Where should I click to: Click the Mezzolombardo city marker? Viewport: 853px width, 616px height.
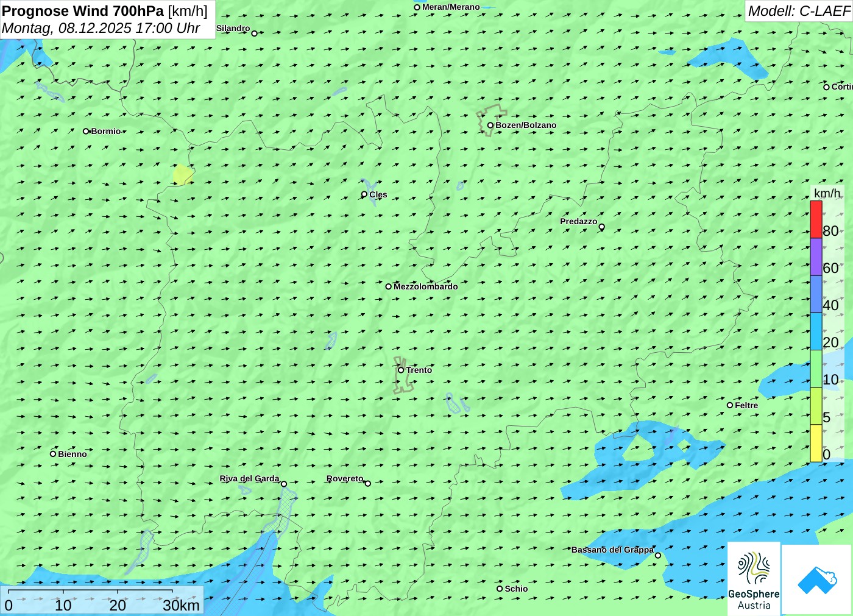point(389,286)
